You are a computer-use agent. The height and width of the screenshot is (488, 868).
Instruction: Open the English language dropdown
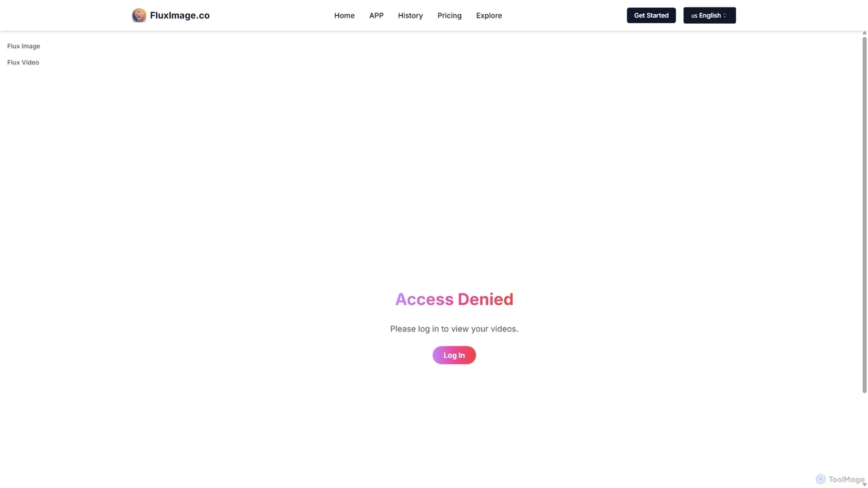(x=709, y=16)
